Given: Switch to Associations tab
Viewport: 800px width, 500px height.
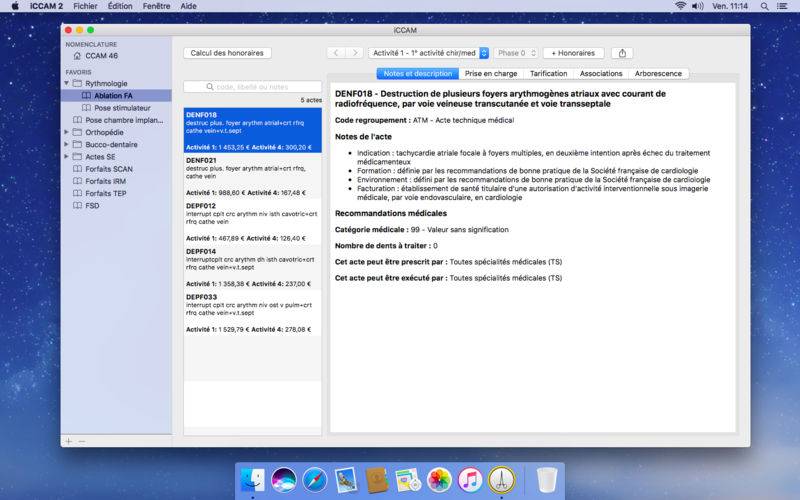Looking at the screenshot, I should pyautogui.click(x=601, y=73).
